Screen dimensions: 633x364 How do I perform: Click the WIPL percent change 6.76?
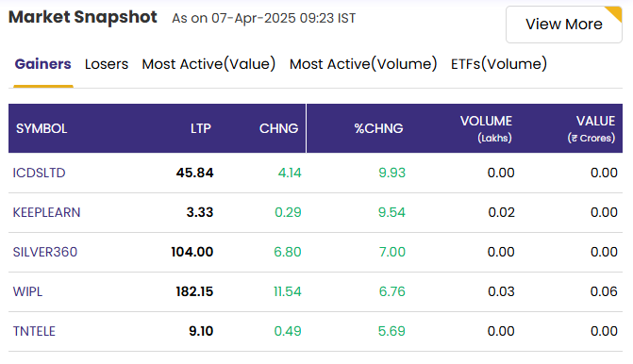[392, 291]
